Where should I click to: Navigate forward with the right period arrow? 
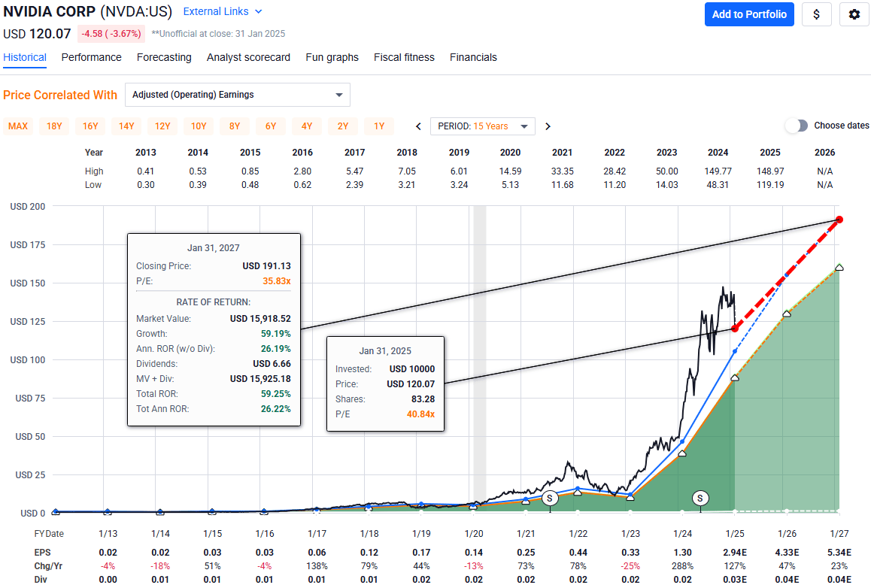pyautogui.click(x=548, y=126)
